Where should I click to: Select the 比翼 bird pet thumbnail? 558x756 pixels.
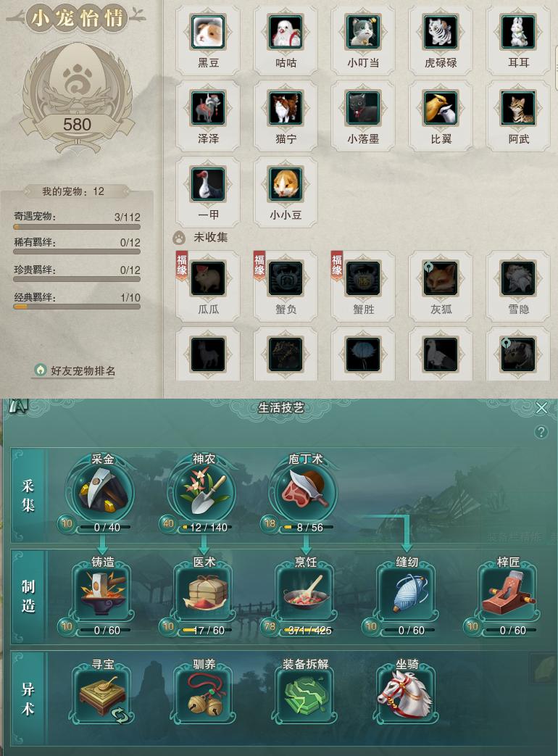click(x=441, y=107)
